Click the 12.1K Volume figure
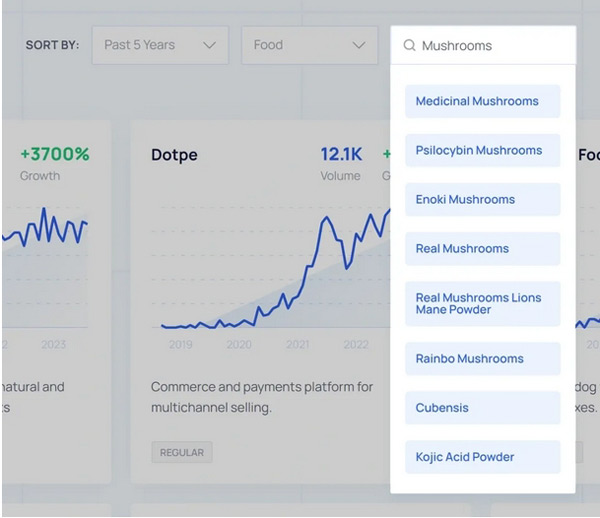Screen dimensions: 600x518 coord(341,155)
